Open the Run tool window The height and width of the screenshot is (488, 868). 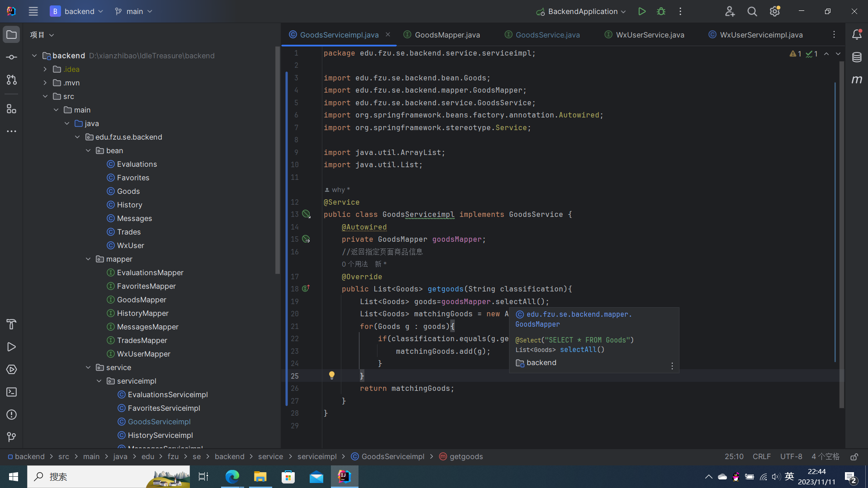tap(11, 347)
